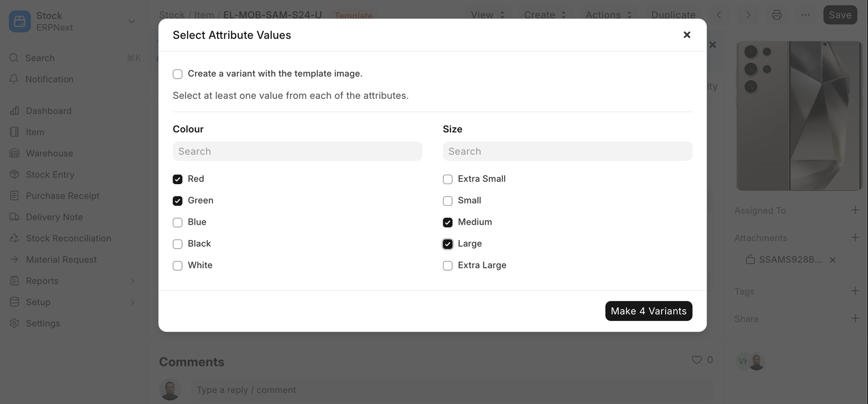Remove the SSAMS928B attachment
Screen dimensions: 868x404
[x=832, y=260]
